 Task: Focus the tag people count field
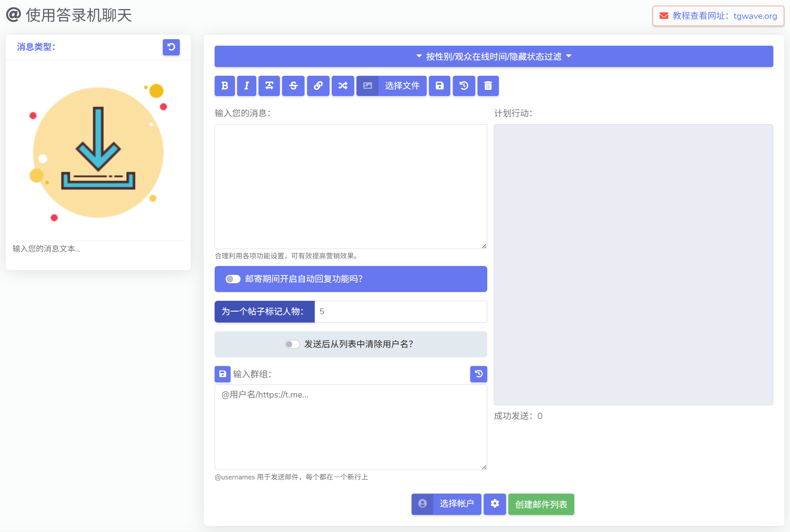point(400,312)
